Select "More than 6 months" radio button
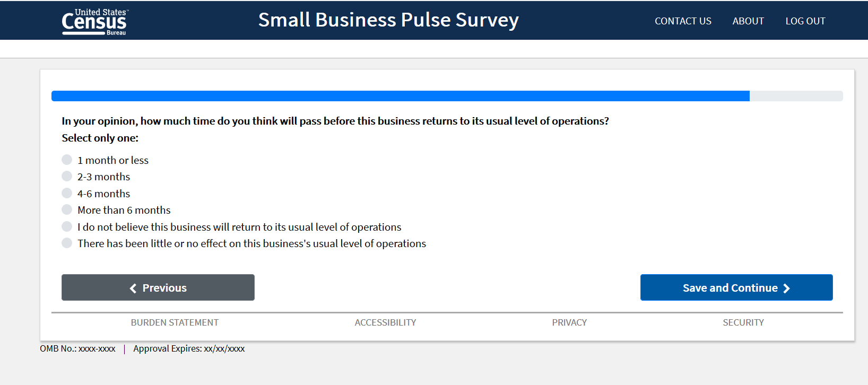Screen dimensions: 868x385 [x=67, y=209]
